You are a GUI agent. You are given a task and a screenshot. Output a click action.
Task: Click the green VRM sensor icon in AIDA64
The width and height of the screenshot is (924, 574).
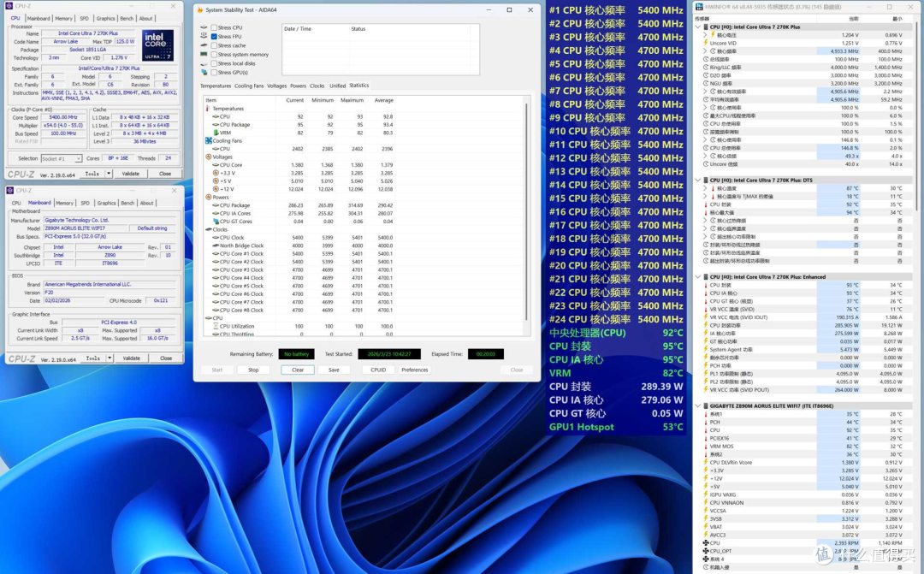click(x=216, y=133)
